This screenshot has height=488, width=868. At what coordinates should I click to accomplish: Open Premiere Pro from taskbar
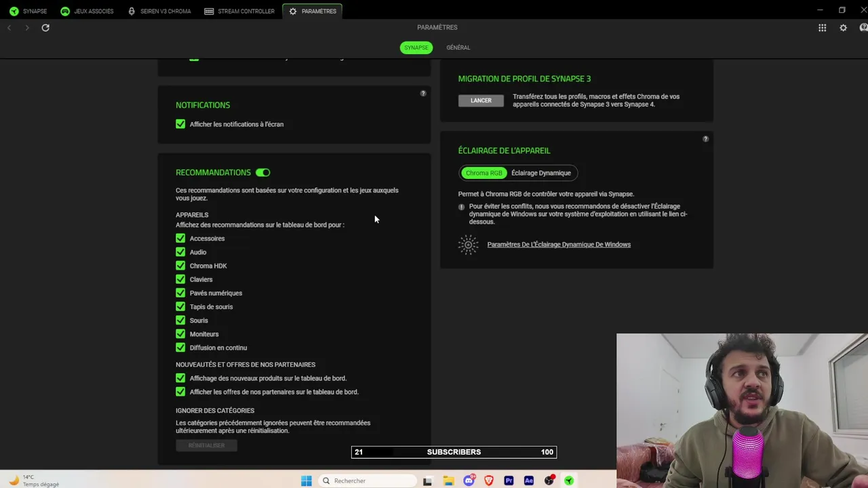(x=509, y=481)
